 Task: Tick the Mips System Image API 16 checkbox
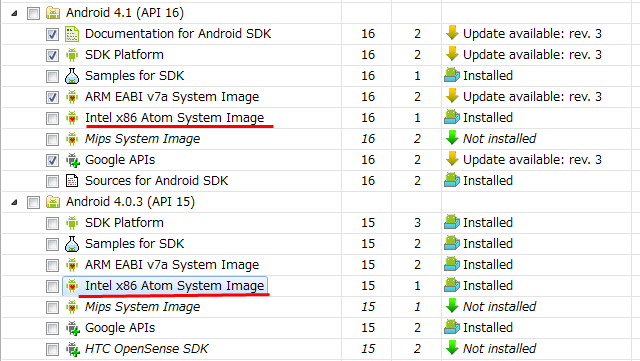coord(52,139)
